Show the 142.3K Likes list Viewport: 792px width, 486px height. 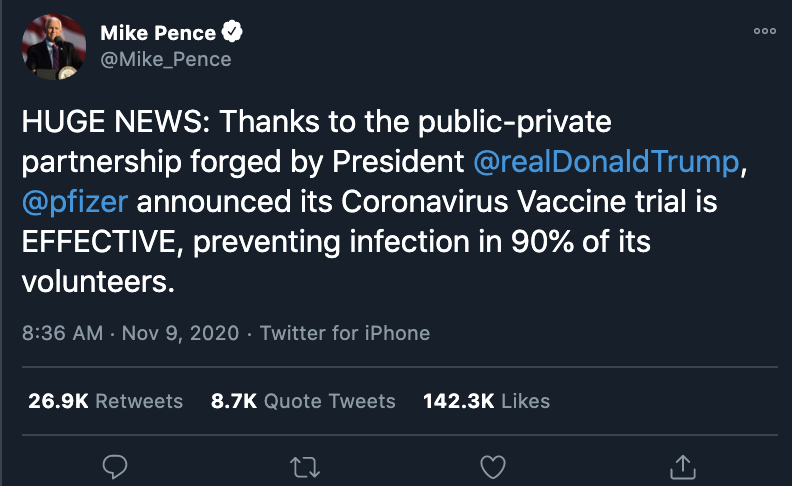click(x=486, y=401)
